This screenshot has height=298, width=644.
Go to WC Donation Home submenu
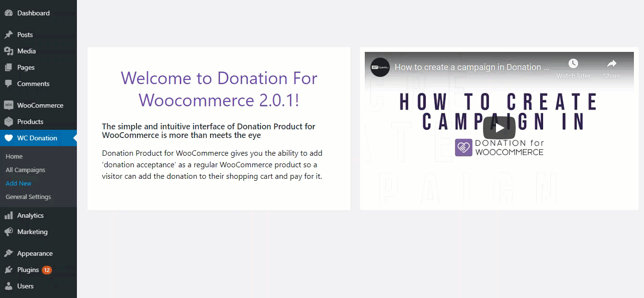14,156
